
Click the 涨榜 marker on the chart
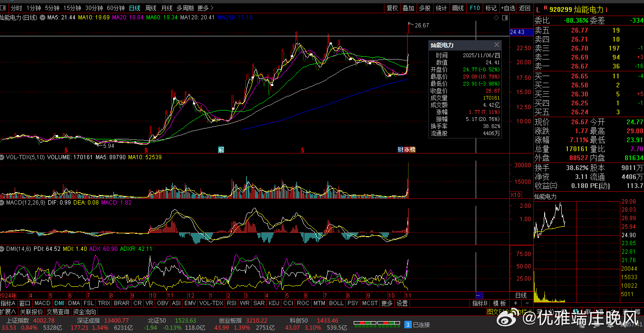coord(409,150)
